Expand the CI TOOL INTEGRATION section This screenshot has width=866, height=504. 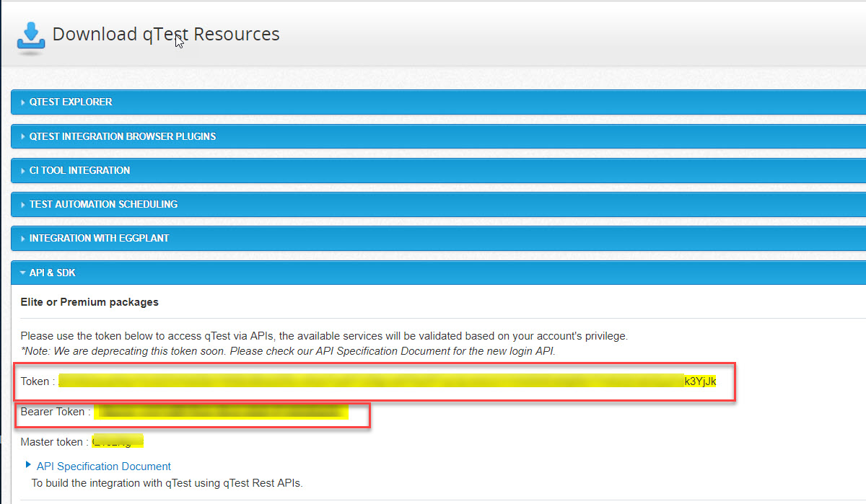coord(438,170)
